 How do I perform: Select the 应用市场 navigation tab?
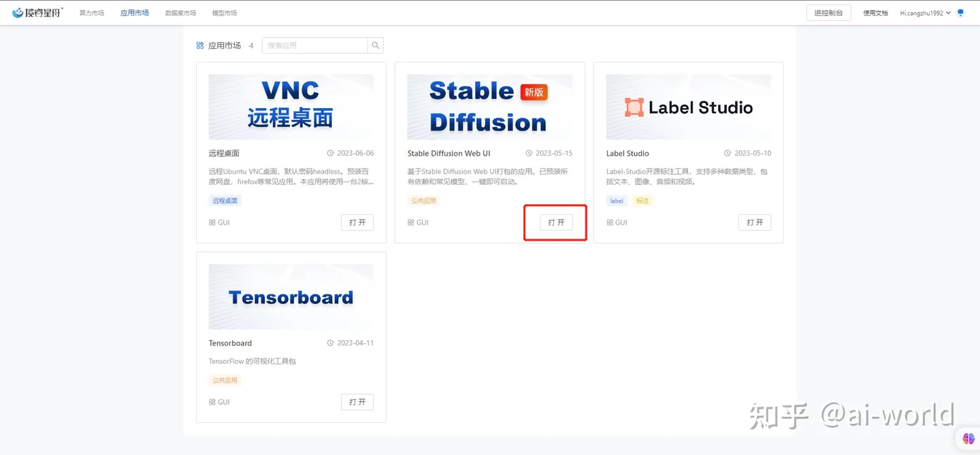[x=135, y=13]
